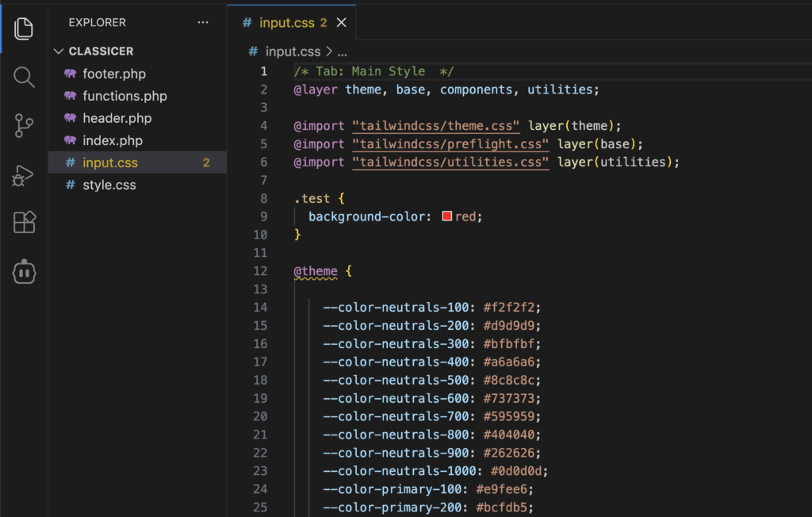This screenshot has height=517, width=812.
Task: Follow the tailwindcss/preflight.css import link
Action: [450, 144]
